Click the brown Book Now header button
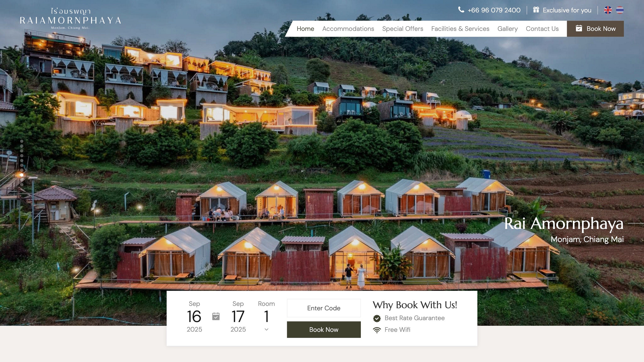644x362 pixels. point(595,29)
